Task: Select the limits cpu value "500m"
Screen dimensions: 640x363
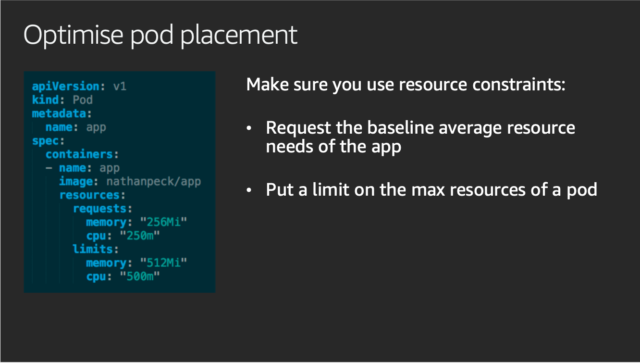Action: [140, 276]
